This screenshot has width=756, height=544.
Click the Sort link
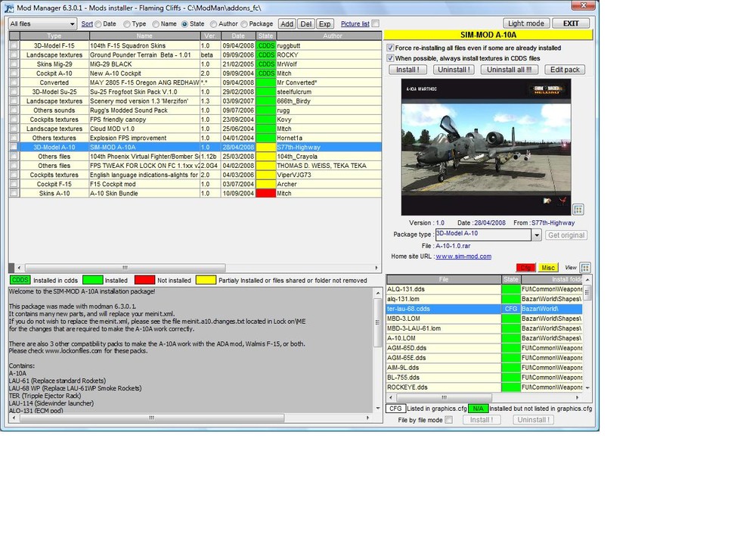tap(87, 23)
